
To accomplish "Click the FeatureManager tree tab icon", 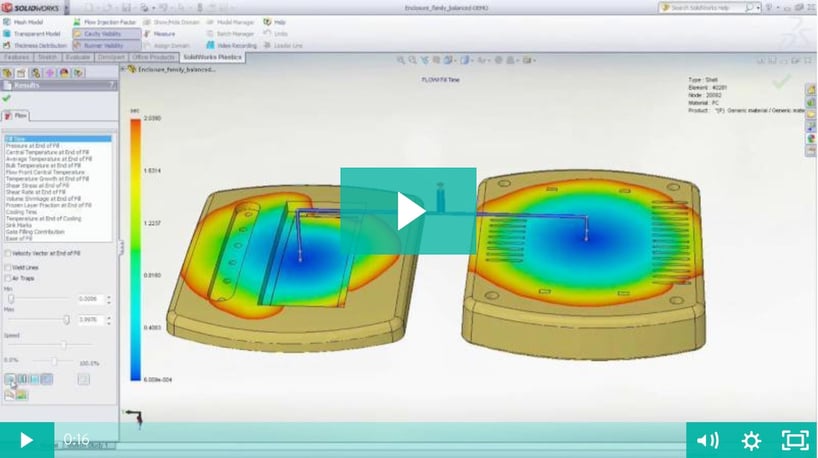I will click(x=7, y=73).
